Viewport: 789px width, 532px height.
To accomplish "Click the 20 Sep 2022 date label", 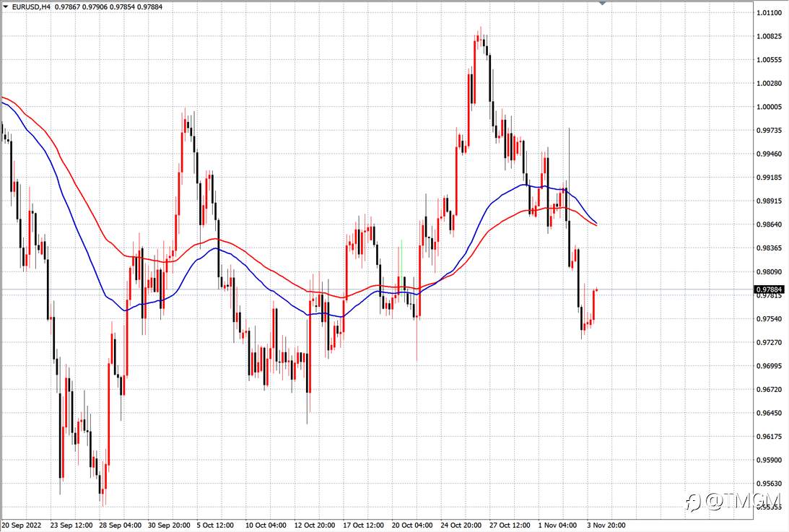I will tap(22, 526).
